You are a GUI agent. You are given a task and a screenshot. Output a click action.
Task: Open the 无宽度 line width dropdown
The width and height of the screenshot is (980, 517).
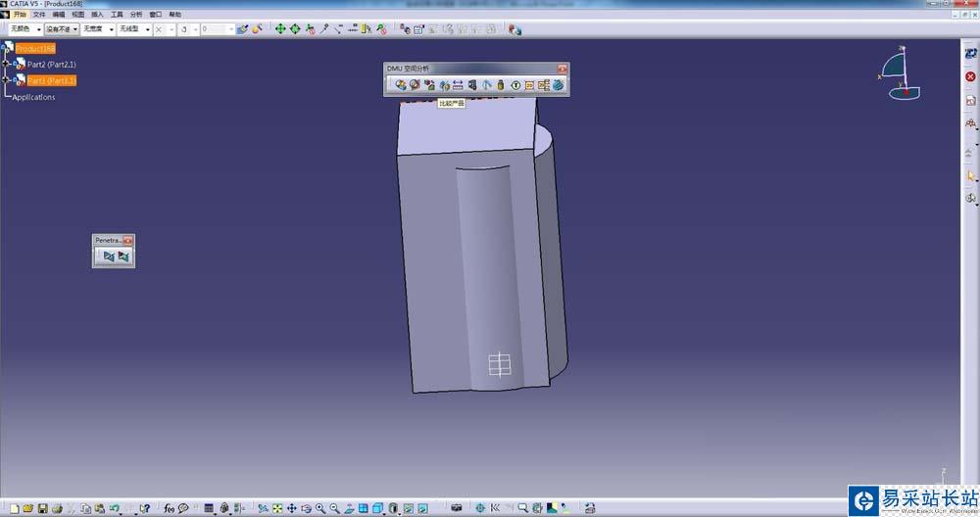[98, 28]
